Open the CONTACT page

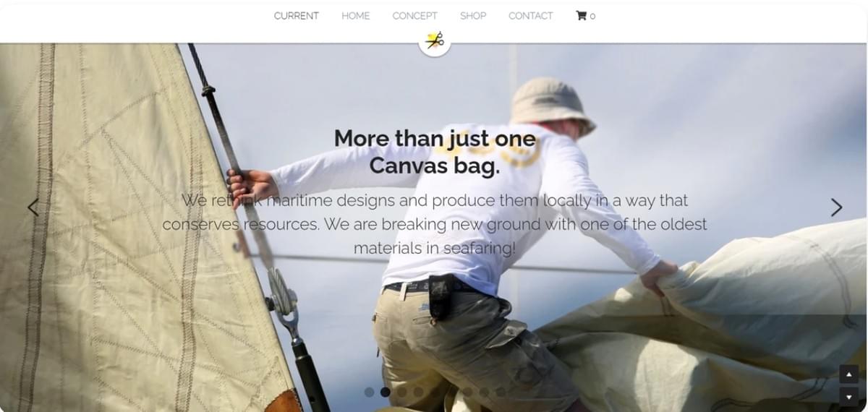[x=531, y=16]
